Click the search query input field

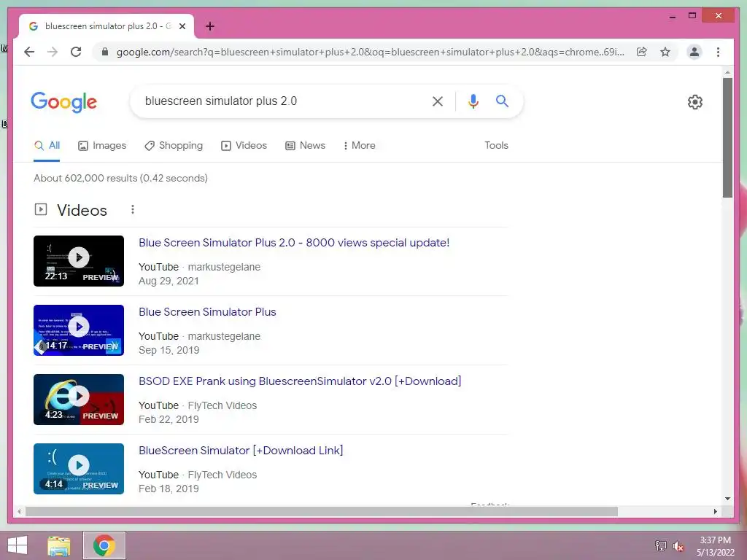coord(281,101)
